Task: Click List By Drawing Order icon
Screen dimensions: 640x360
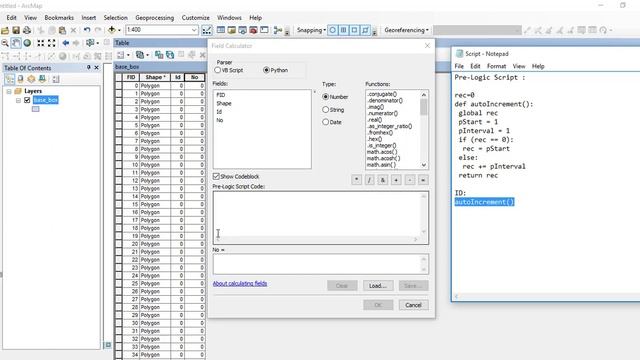Action: click(x=10, y=79)
